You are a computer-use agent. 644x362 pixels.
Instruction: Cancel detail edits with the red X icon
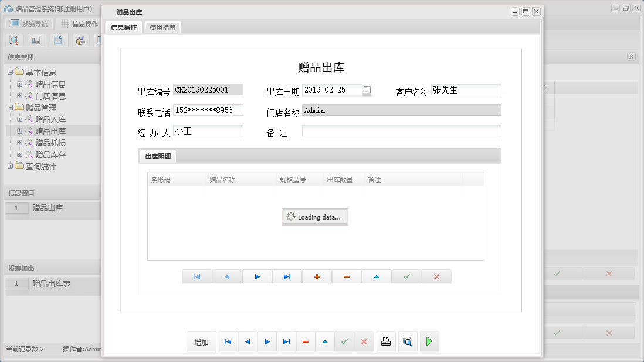[436, 276]
